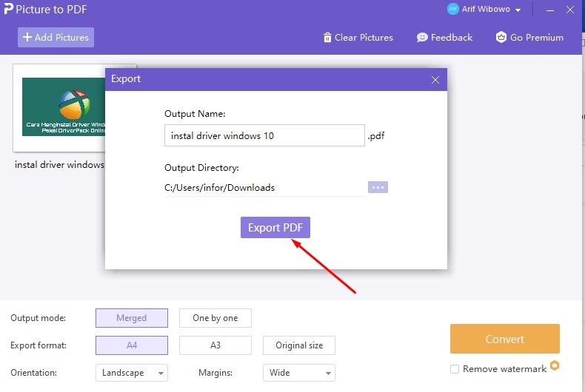Click the premium badge next to Remove watermark
The image size is (585, 392).
(555, 366)
